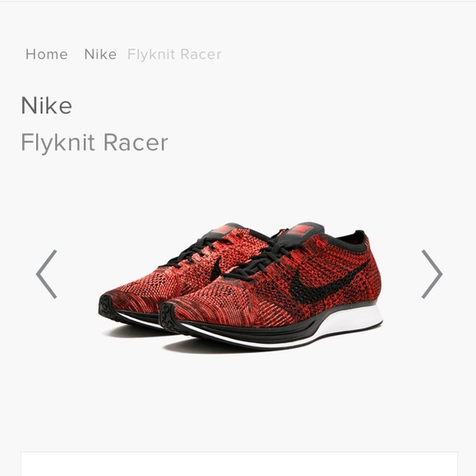Click the Nike brand heading
The image size is (476, 476).
pos(47,106)
